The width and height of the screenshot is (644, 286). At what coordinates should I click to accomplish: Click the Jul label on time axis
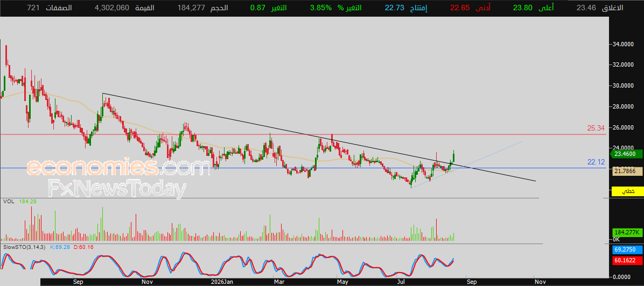click(401, 282)
